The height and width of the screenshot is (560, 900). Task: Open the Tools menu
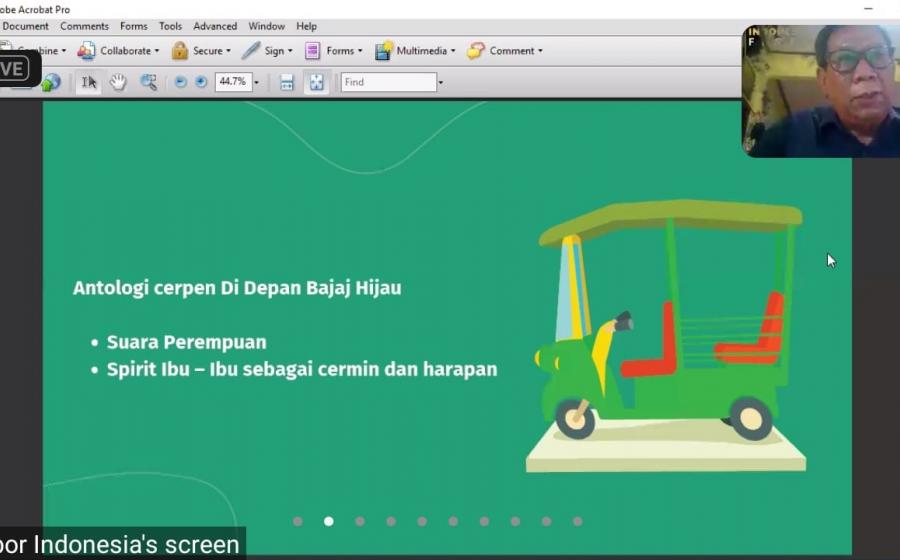point(170,26)
